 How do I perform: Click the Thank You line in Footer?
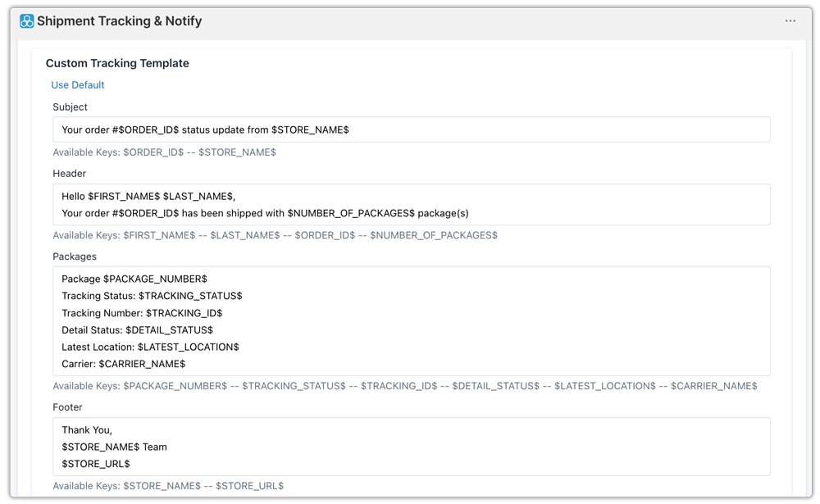(x=87, y=430)
